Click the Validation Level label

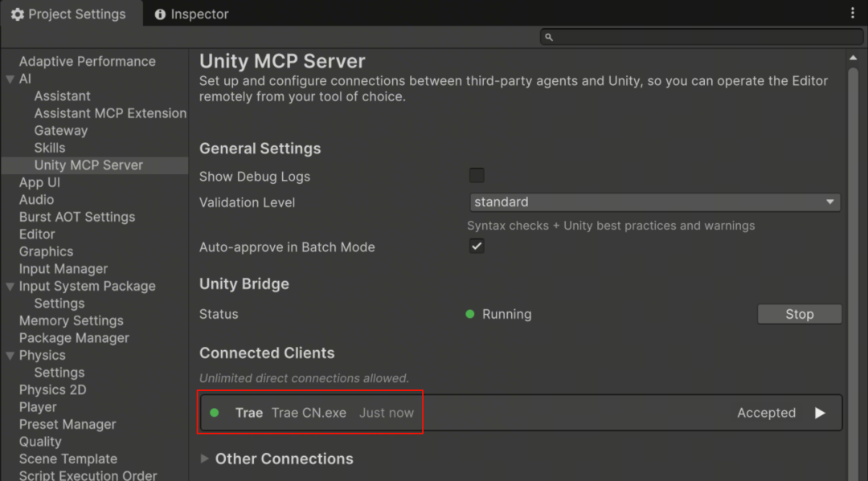coord(247,202)
